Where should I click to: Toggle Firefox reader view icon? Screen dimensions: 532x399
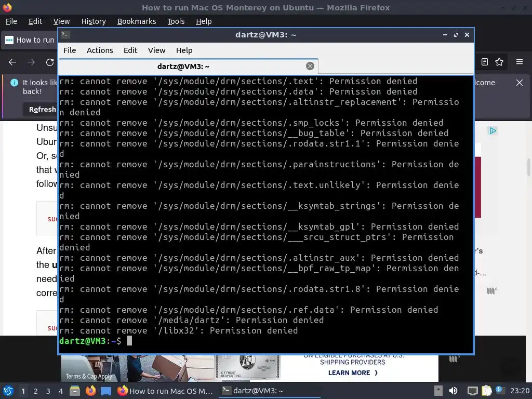(x=485, y=62)
